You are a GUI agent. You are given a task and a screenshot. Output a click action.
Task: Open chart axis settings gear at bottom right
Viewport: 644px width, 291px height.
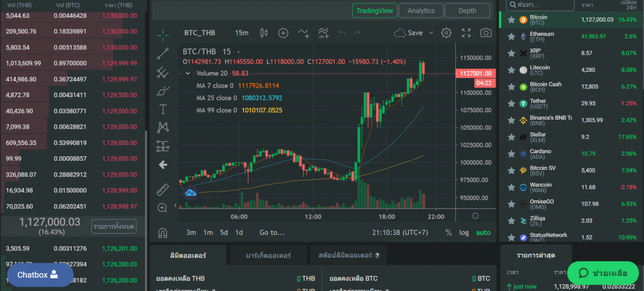(475, 216)
